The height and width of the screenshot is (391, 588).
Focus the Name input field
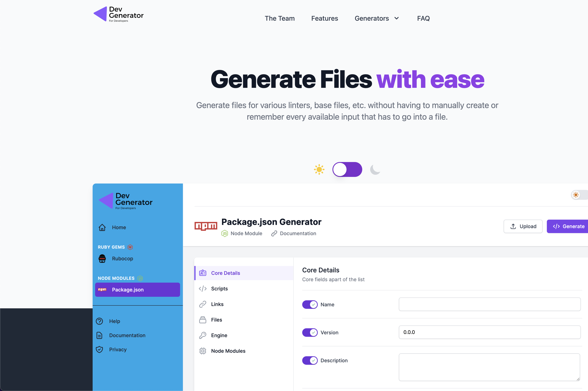pos(489,304)
